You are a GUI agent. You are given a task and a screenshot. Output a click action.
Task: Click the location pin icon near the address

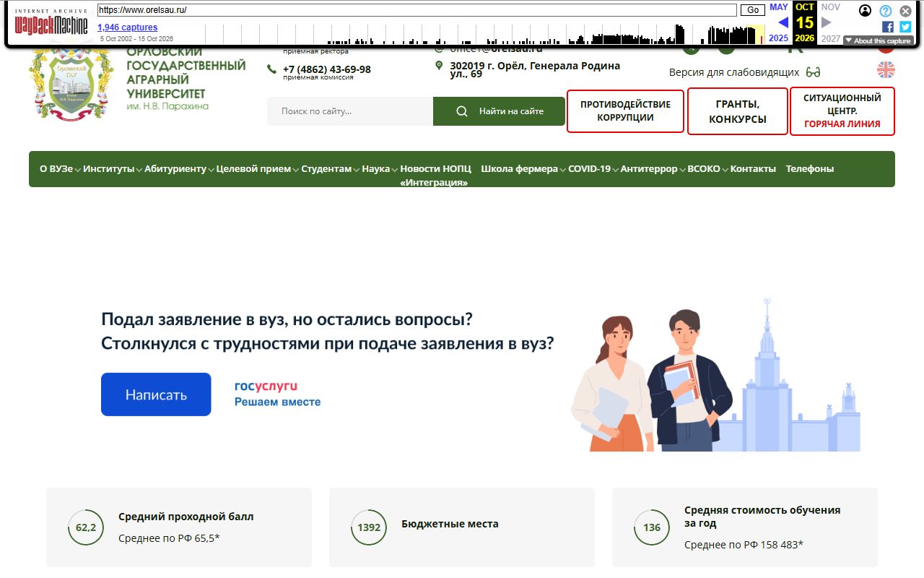tap(439, 66)
